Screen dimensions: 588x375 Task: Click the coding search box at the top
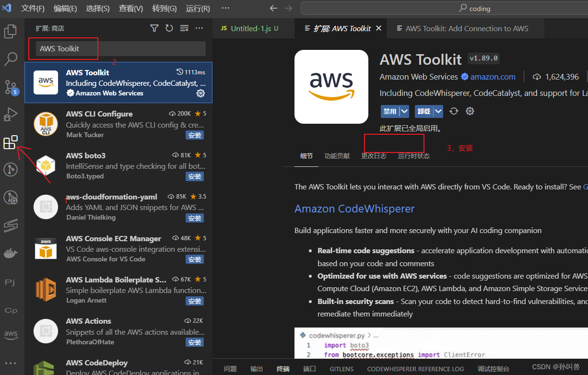tap(441, 8)
